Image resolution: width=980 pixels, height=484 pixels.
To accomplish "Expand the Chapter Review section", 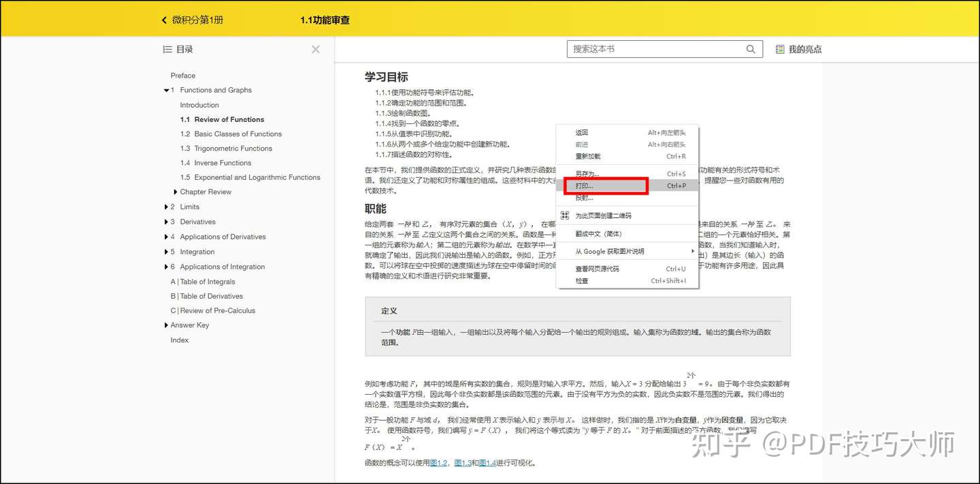I will (176, 192).
